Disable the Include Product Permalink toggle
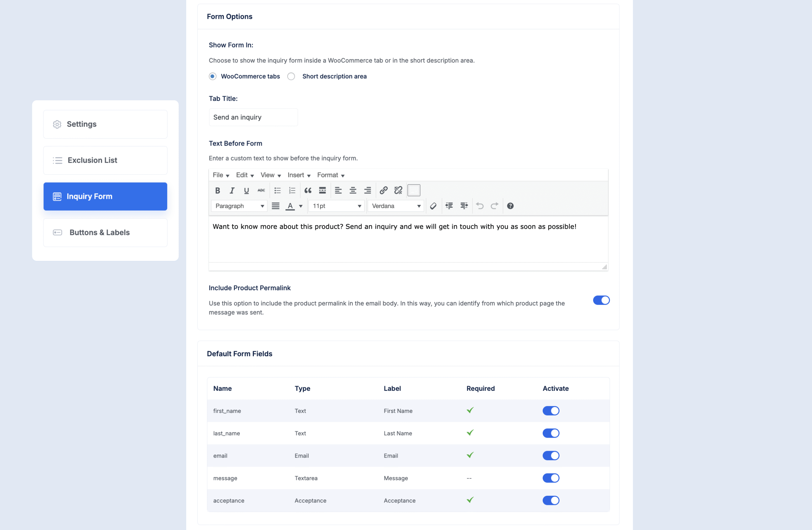This screenshot has width=812, height=530. tap(601, 300)
